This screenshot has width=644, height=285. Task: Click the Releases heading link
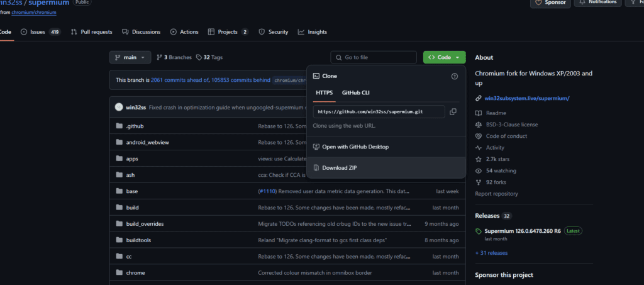point(487,216)
